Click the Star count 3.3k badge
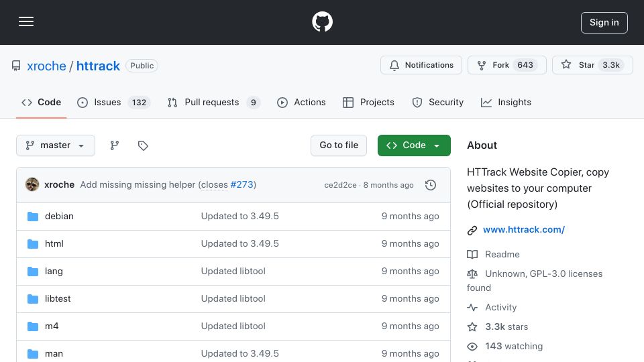Viewport: 644px width, 362px height. pos(611,65)
